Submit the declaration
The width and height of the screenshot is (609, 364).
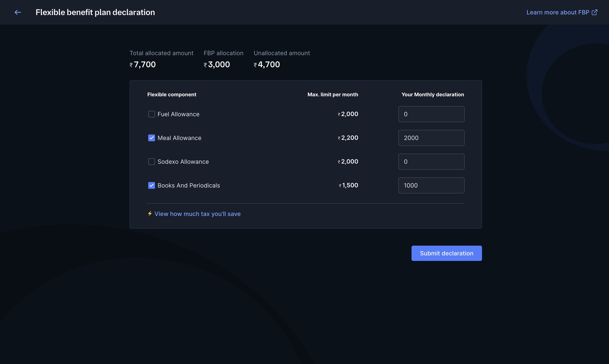coord(447,253)
